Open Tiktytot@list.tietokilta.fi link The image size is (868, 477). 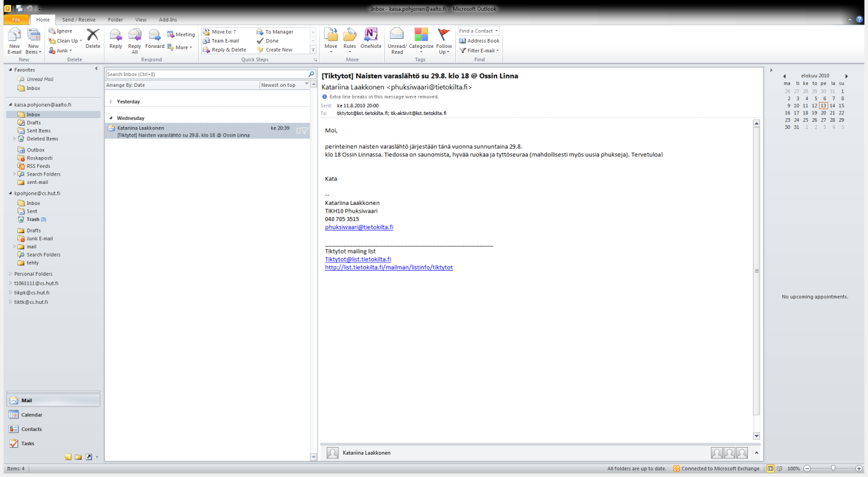[x=357, y=259]
